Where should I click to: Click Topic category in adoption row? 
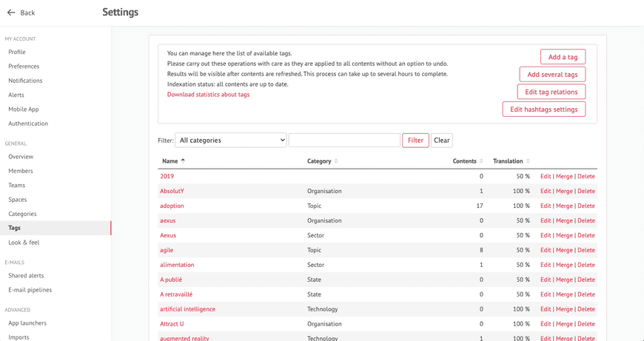pos(314,206)
